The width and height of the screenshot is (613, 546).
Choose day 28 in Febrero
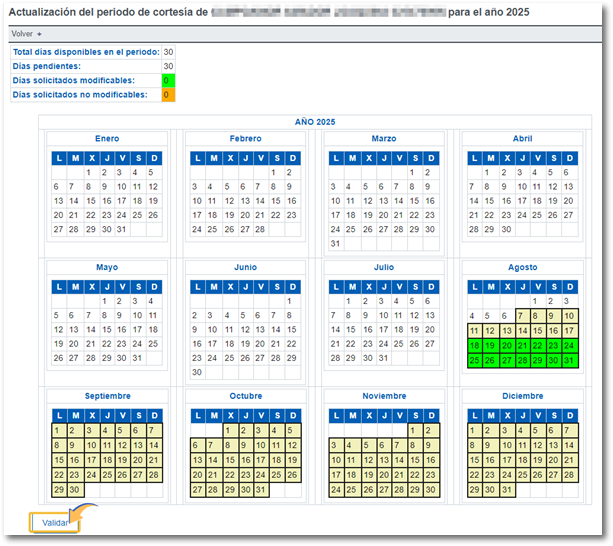[x=260, y=229]
